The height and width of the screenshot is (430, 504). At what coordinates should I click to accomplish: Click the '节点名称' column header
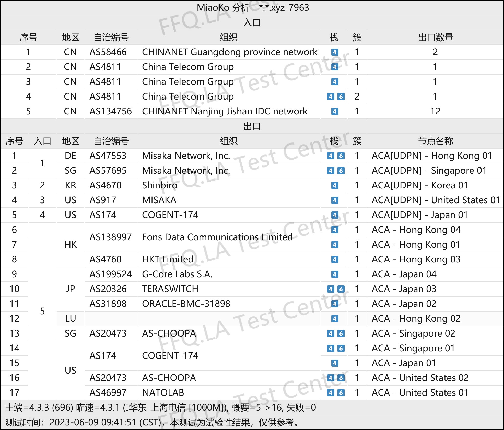(x=436, y=141)
